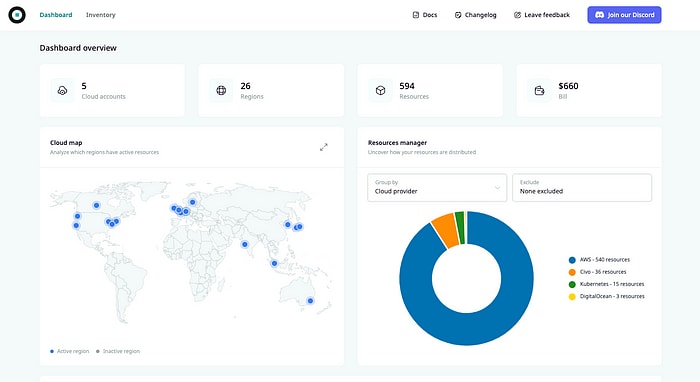Click the Cloud accounts cloud icon

[x=62, y=91]
